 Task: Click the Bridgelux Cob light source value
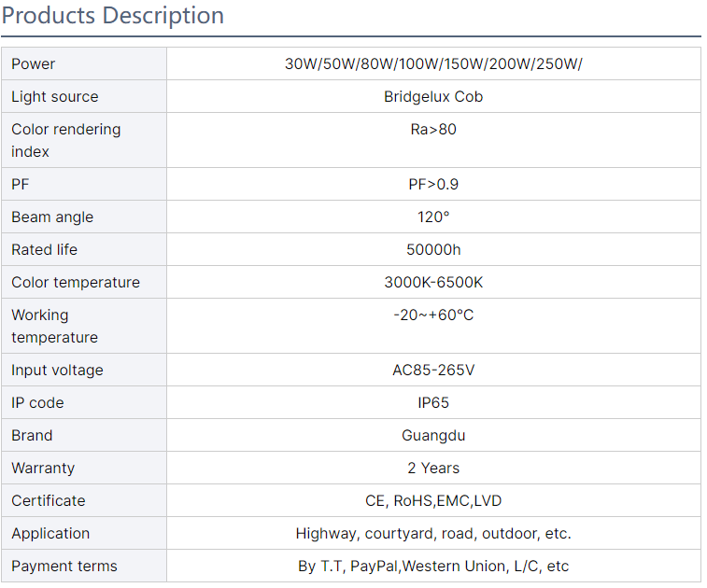(x=433, y=97)
